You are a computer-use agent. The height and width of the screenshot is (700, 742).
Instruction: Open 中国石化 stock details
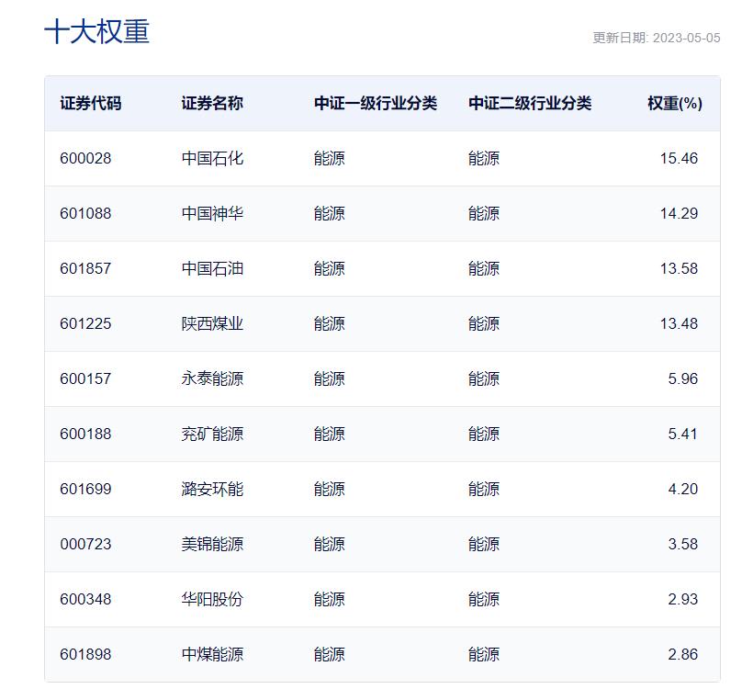coord(208,158)
